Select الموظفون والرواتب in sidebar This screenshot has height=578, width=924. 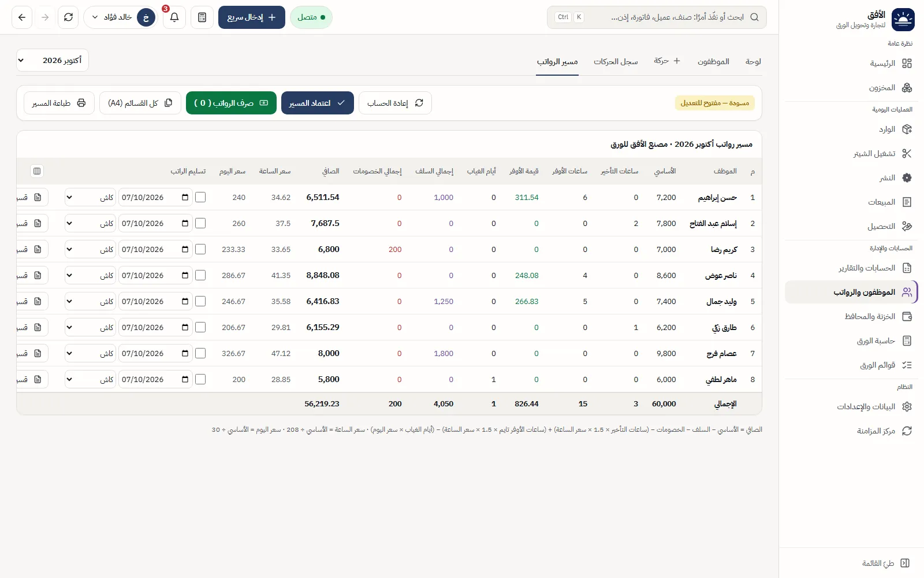click(851, 292)
